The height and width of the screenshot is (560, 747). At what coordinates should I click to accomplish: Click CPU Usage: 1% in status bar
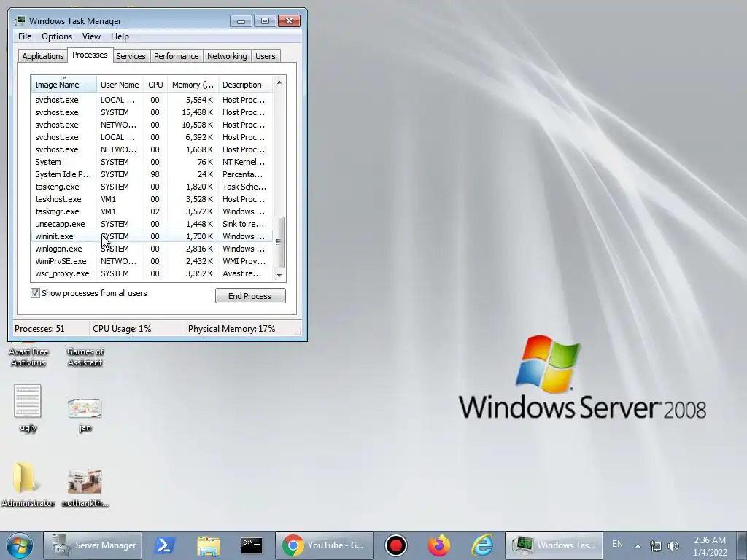click(122, 329)
